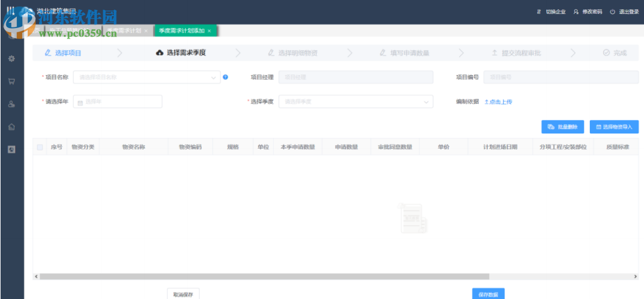Go to step 填写申请数量
This screenshot has height=299, width=644.
point(405,53)
